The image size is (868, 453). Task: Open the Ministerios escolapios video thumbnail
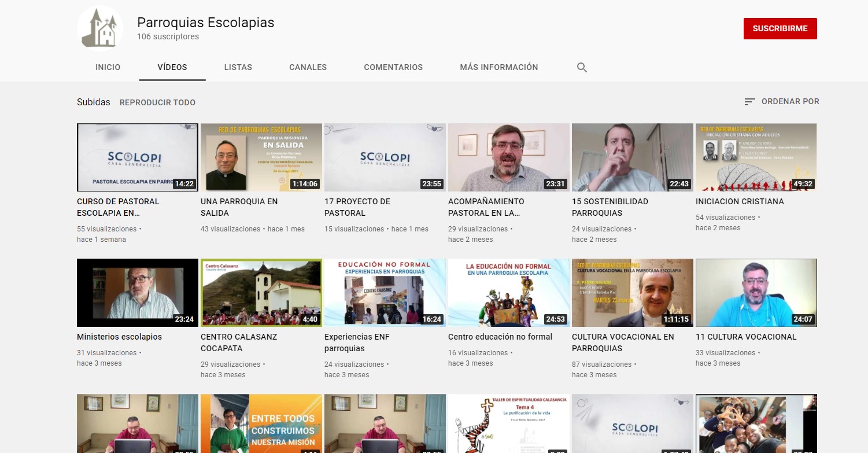pyautogui.click(x=138, y=293)
